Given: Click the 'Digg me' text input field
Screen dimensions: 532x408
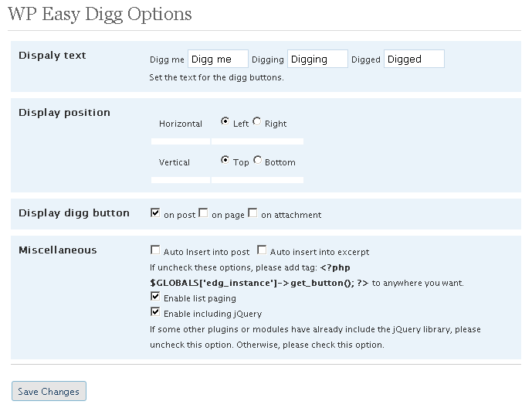Looking at the screenshot, I should [x=218, y=59].
